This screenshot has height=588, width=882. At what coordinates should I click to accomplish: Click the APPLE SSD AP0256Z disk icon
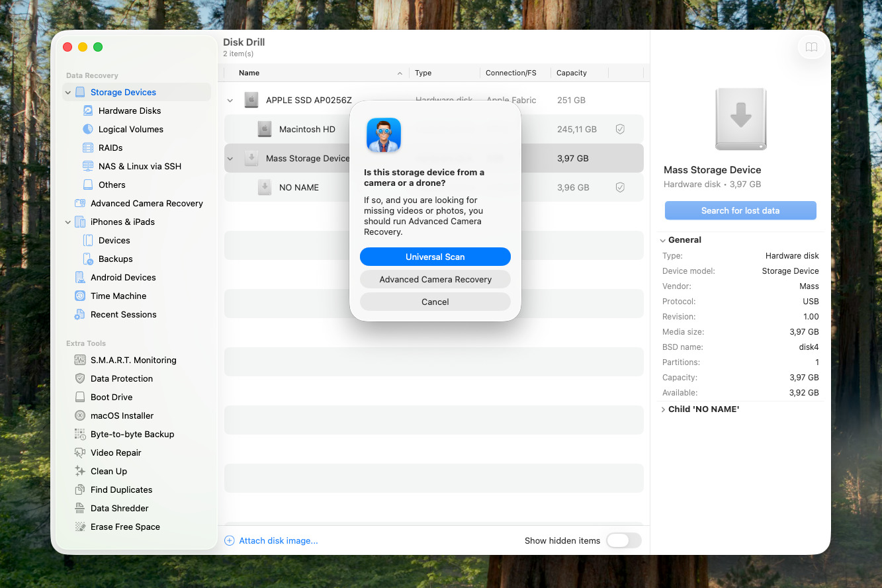251,100
